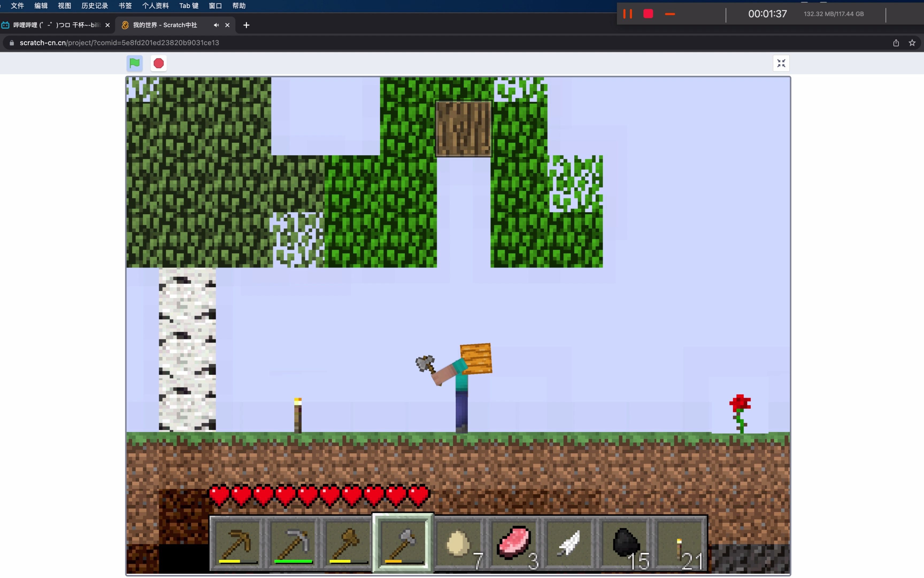The image size is (924, 578).
Task: Click the green flag to start project
Action: [134, 63]
